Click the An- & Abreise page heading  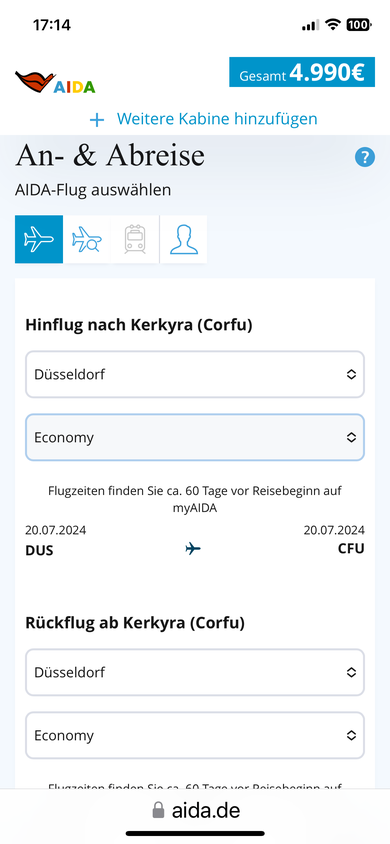pos(110,156)
